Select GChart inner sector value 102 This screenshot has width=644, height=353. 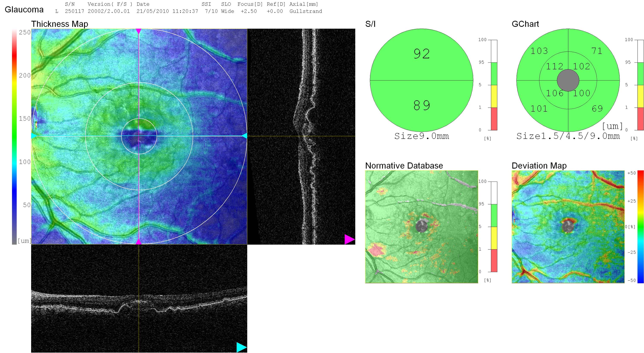582,66
